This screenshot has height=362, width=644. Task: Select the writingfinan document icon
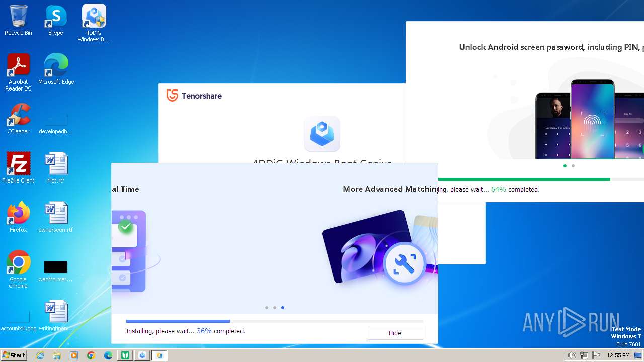pos(56,316)
